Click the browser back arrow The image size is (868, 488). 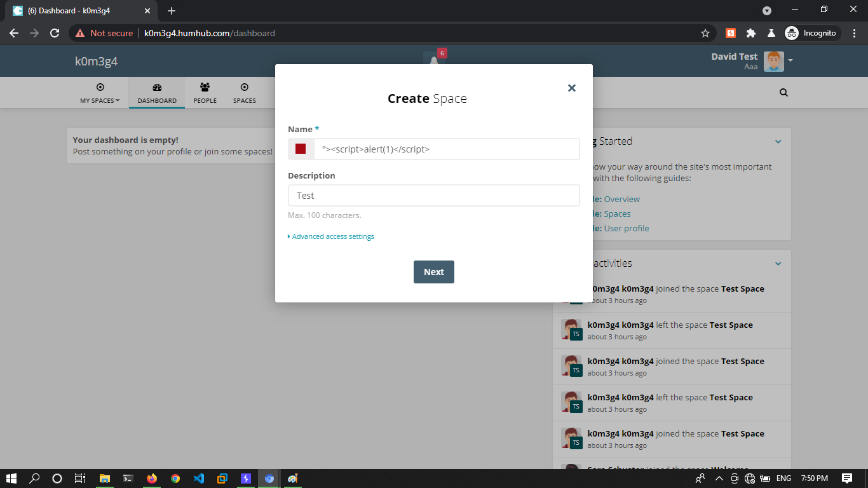click(13, 33)
